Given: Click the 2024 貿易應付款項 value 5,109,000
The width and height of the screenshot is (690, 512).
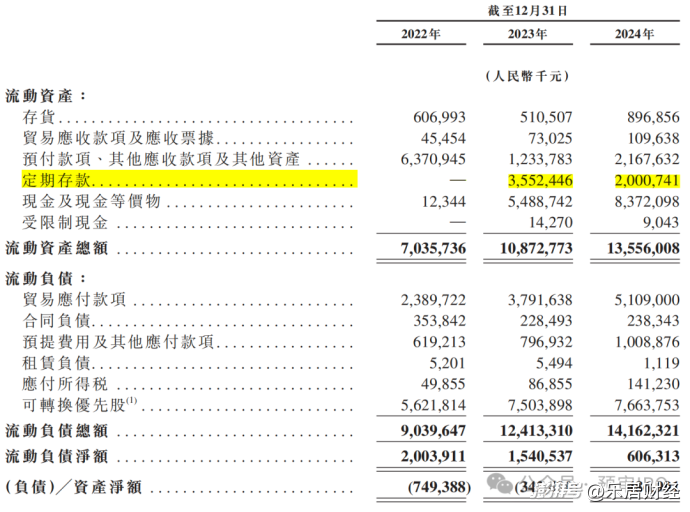Looking at the screenshot, I should pos(641,299).
